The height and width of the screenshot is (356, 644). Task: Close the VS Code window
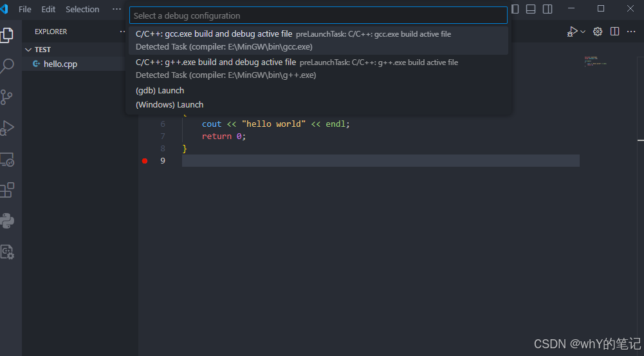pos(630,8)
